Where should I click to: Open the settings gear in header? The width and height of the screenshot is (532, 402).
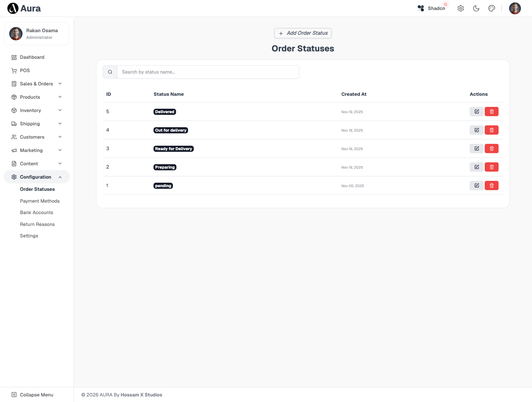click(x=461, y=8)
